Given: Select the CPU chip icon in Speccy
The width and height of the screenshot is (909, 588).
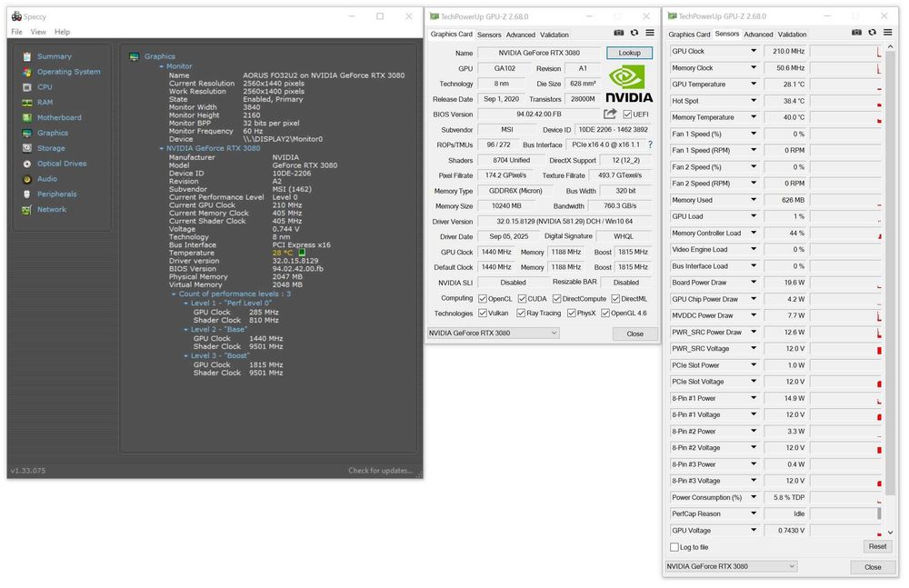Looking at the screenshot, I should pyautogui.click(x=26, y=87).
